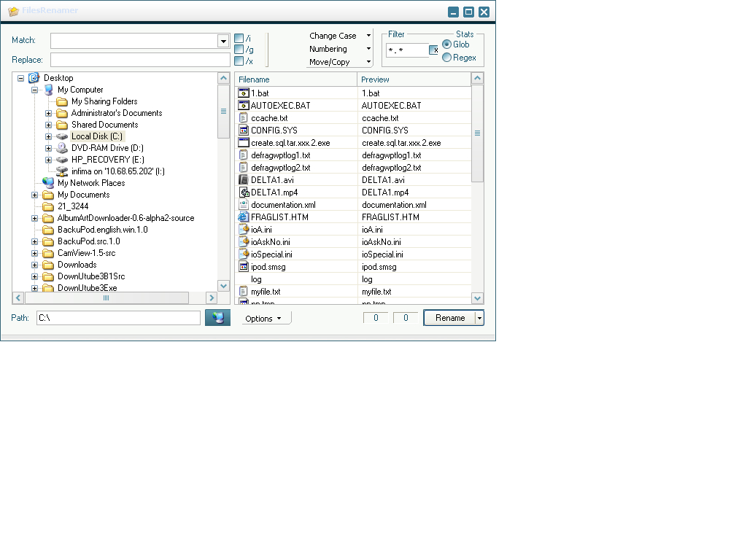747x560 pixels.
Task: Enable the /g global checkbox
Action: click(x=239, y=50)
